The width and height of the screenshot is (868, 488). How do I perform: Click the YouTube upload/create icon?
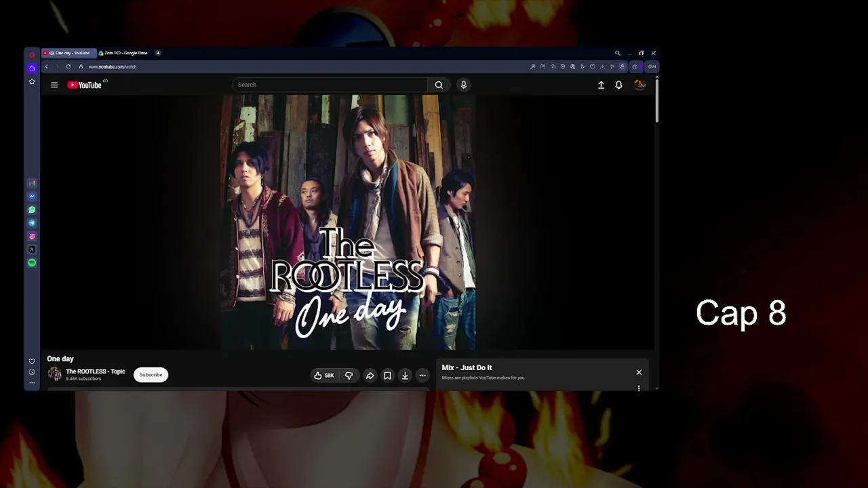pyautogui.click(x=601, y=85)
